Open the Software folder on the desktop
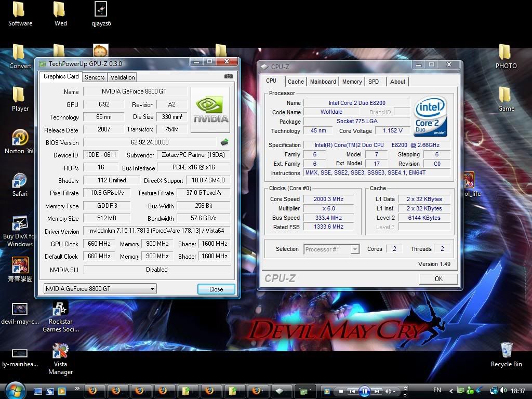 pyautogui.click(x=20, y=14)
